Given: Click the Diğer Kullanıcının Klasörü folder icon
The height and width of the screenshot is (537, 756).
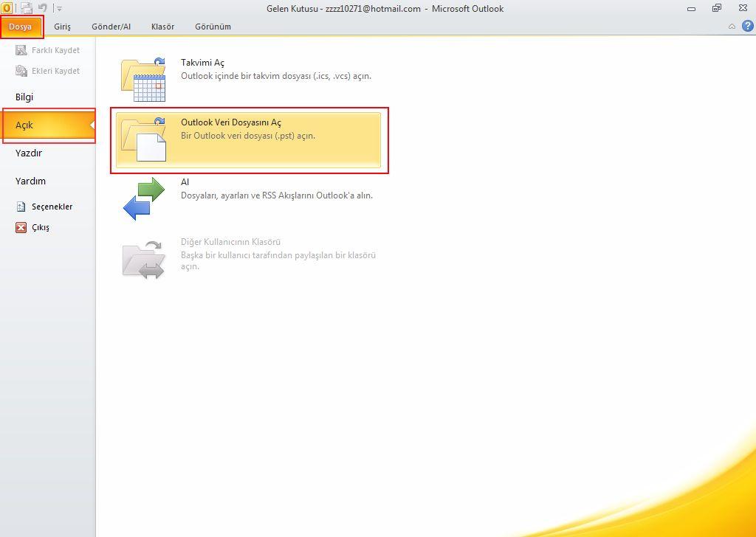Looking at the screenshot, I should click(144, 259).
